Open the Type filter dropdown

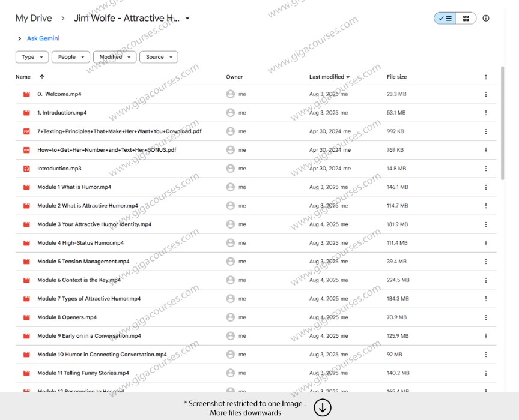click(32, 57)
